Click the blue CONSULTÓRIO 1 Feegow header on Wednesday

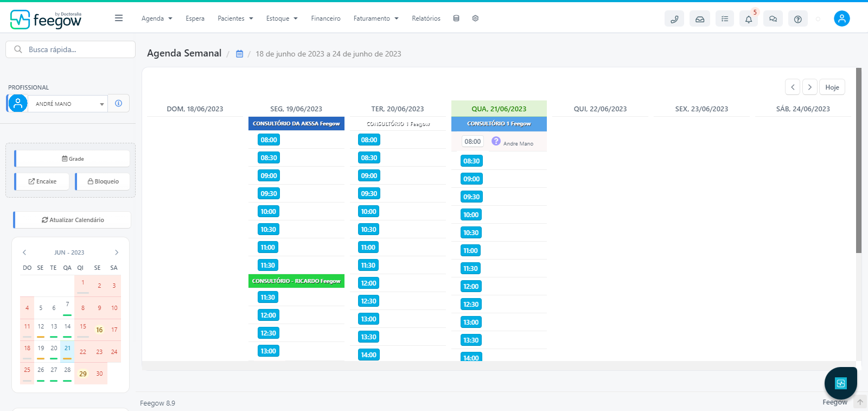499,124
